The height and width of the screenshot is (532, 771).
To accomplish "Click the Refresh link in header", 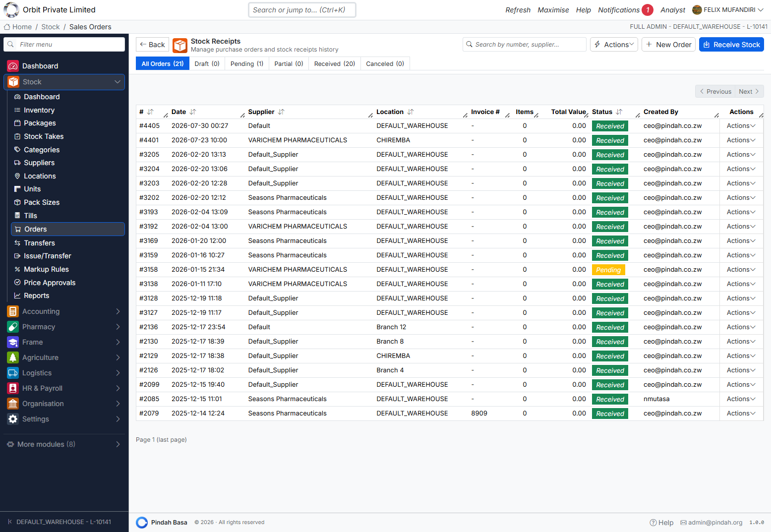I will pos(518,10).
